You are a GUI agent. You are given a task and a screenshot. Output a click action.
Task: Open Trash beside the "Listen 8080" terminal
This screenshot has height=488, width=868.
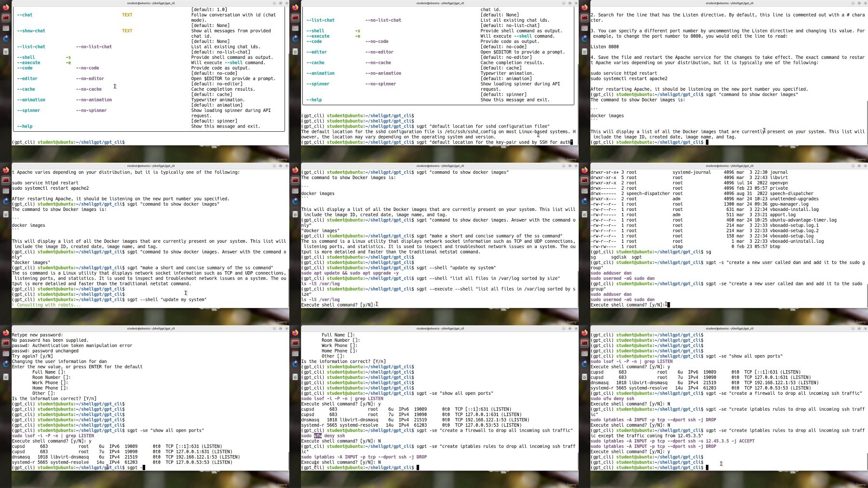[584, 52]
